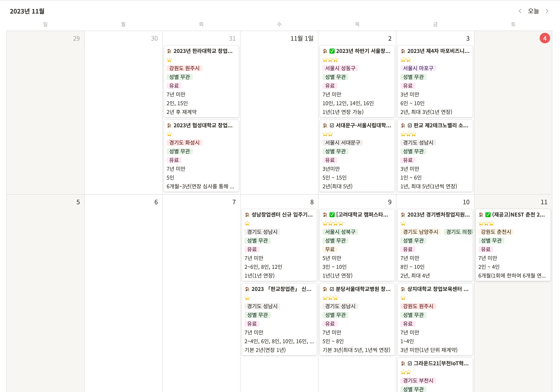Open 그라운드21[부천IoT혁 card title

coord(441,364)
